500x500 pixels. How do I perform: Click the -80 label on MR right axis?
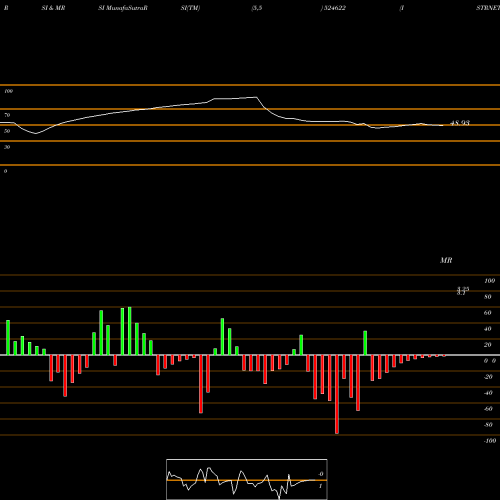click(x=488, y=425)
